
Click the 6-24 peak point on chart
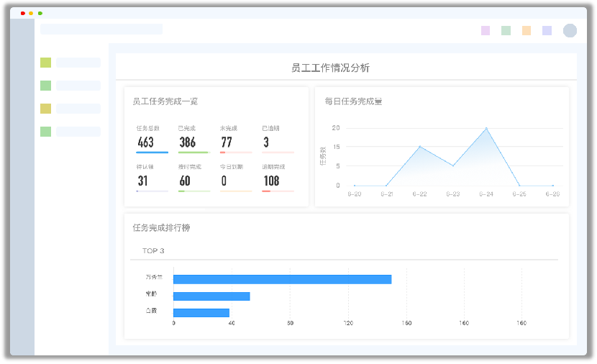coord(486,128)
